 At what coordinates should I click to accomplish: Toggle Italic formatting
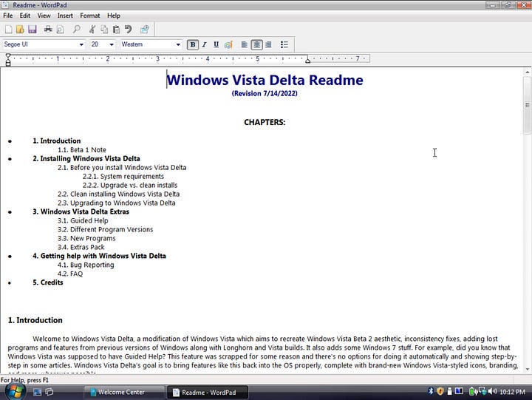coord(204,44)
